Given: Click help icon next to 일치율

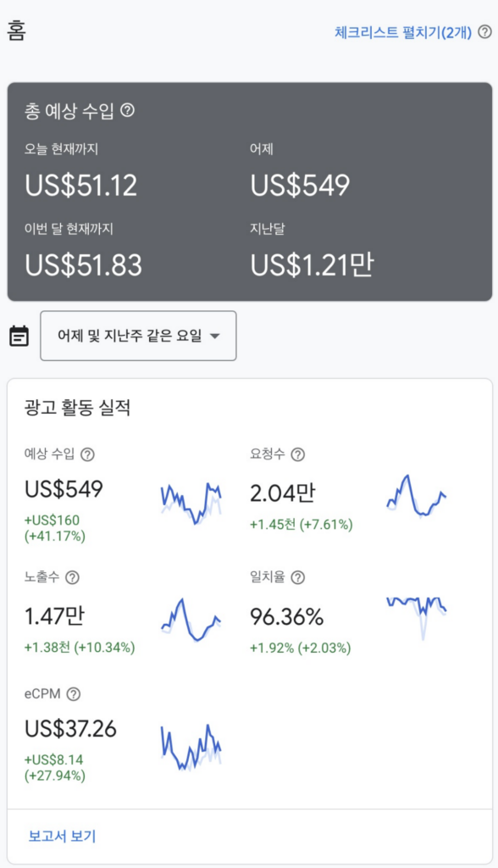Looking at the screenshot, I should [x=297, y=577].
